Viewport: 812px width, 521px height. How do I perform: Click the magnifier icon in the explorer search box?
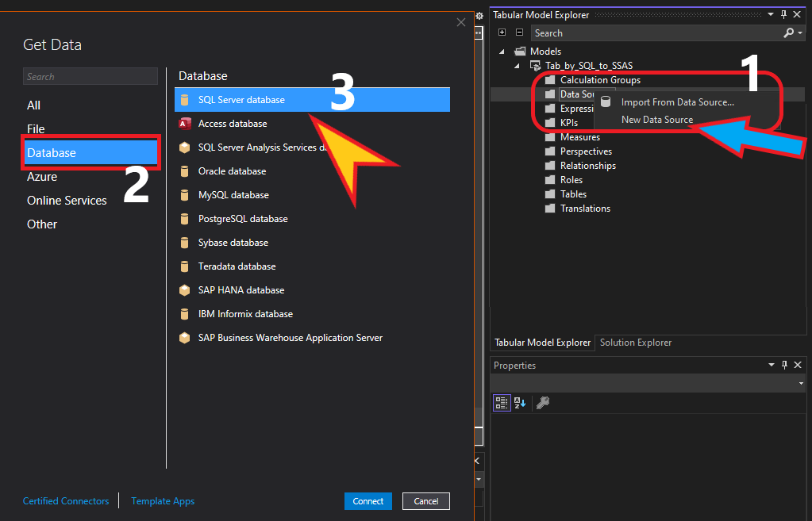(788, 33)
